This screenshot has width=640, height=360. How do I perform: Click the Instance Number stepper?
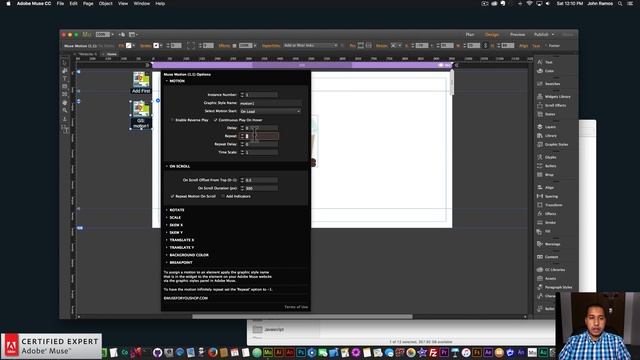pyautogui.click(x=242, y=95)
